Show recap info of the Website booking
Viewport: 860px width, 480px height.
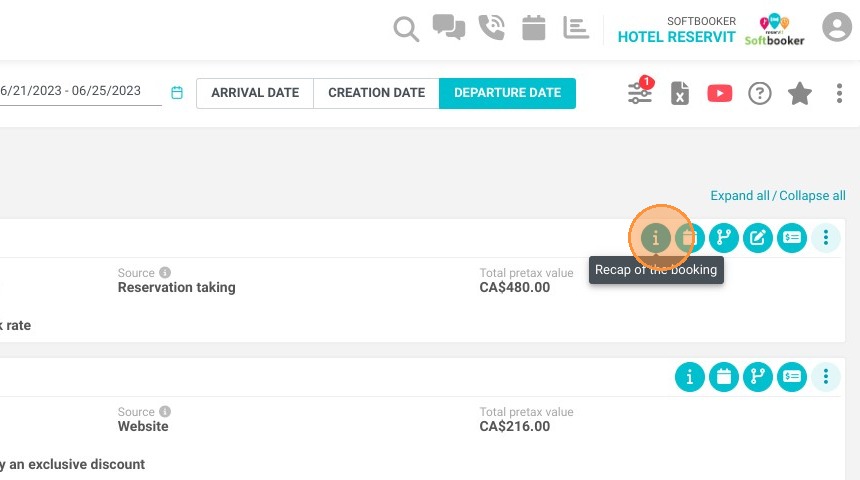(x=689, y=377)
